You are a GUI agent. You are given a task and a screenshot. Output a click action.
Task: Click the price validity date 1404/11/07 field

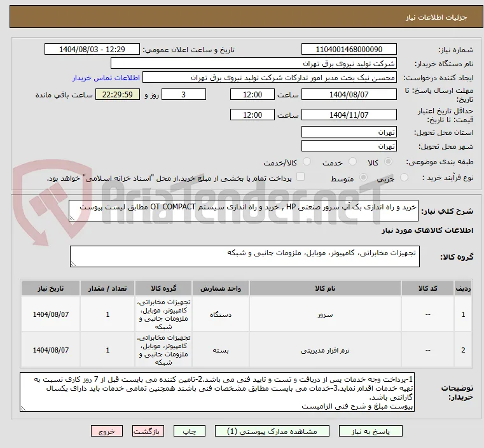pos(349,115)
